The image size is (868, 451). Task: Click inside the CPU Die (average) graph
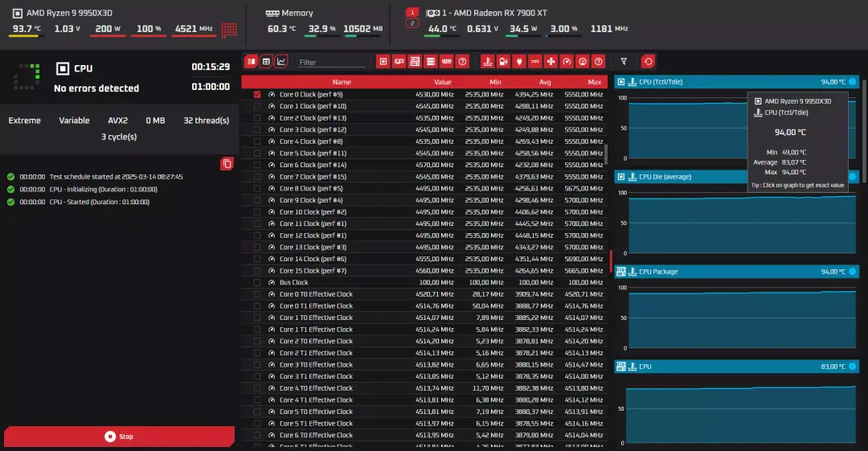pyautogui.click(x=742, y=224)
